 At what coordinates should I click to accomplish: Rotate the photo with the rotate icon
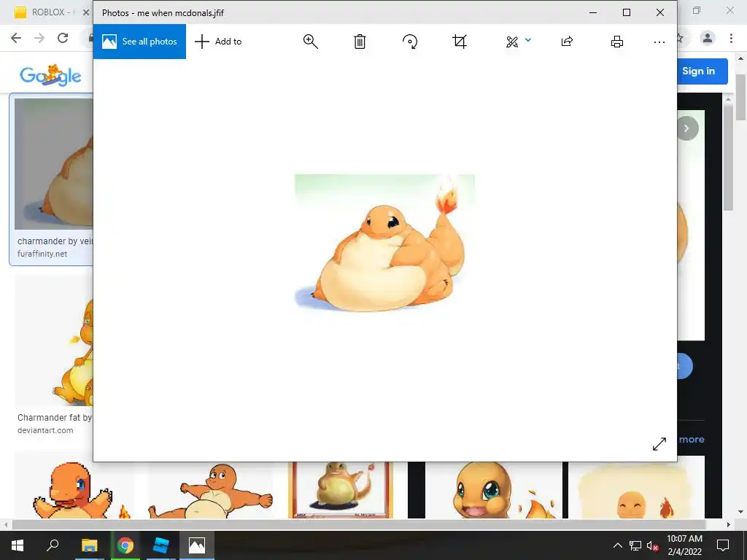(x=410, y=42)
